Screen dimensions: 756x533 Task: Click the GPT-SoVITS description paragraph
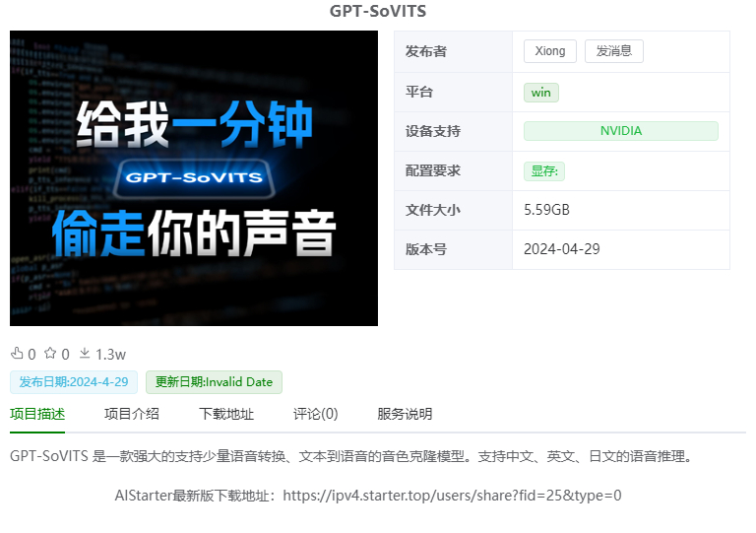point(351,456)
